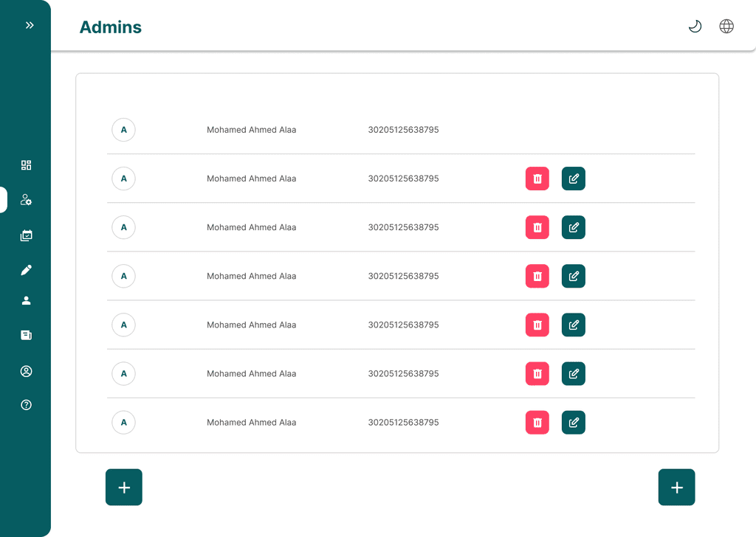Open the calendar check sidebar icon

click(27, 236)
